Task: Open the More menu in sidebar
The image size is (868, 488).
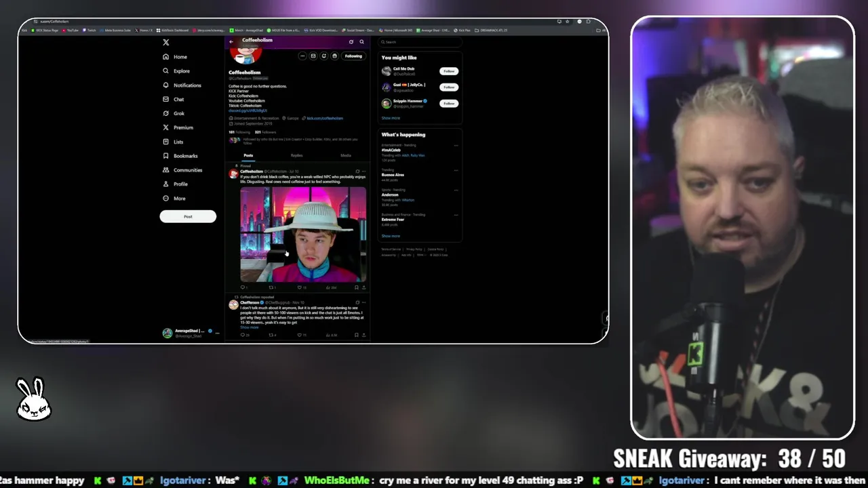Action: [x=174, y=199]
